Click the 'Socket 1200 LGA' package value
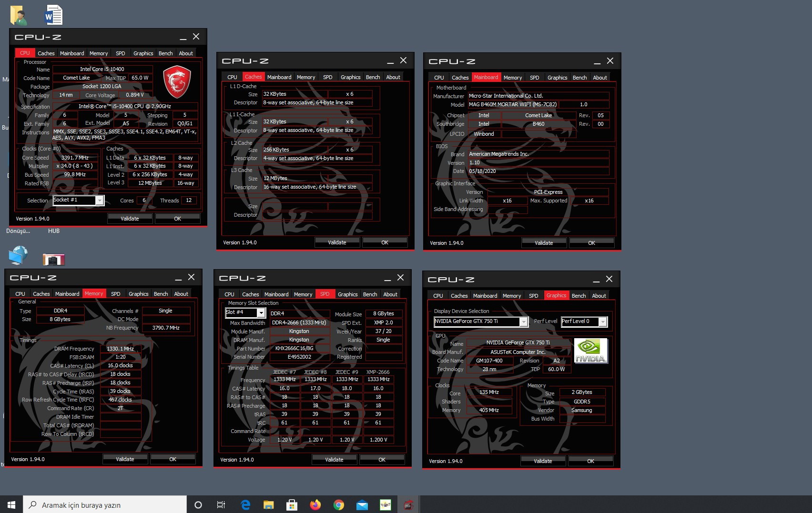The width and height of the screenshot is (812, 513). (x=102, y=86)
